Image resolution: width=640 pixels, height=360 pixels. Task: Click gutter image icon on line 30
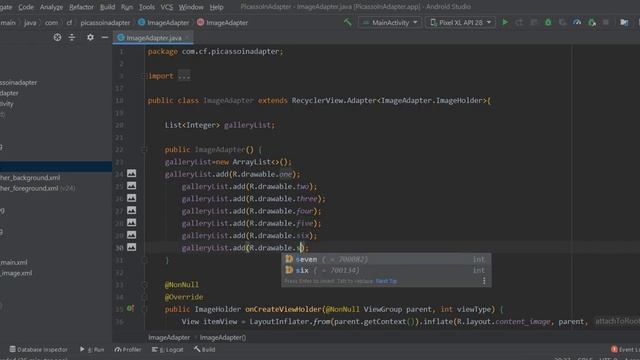[131, 247]
